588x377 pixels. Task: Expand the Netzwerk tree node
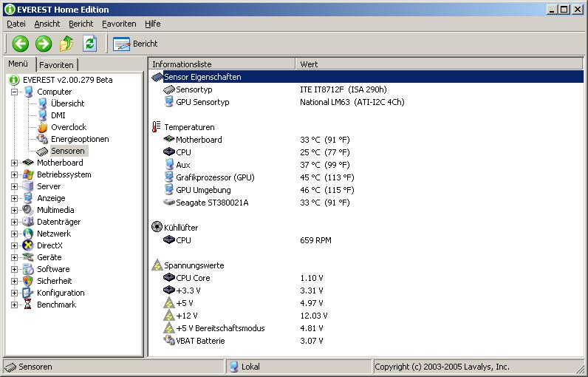pos(14,234)
